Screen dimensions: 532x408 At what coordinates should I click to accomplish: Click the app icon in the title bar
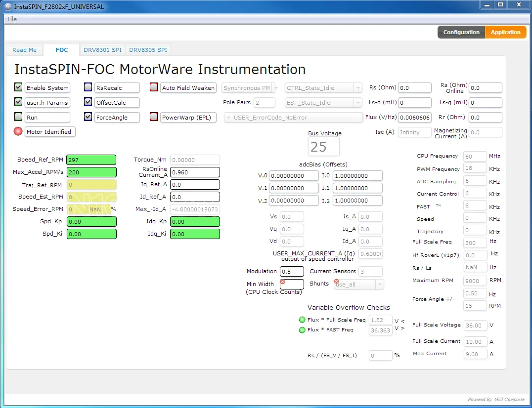pyautogui.click(x=8, y=6)
